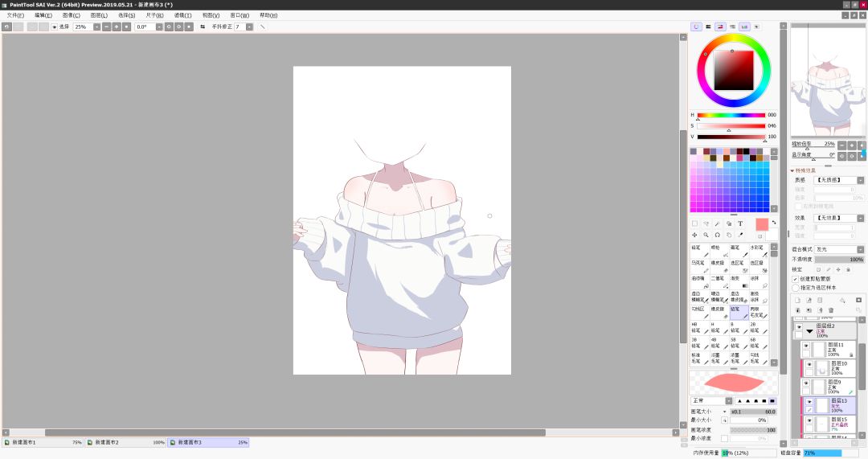This screenshot has height=459, width=868.
Task: Swap foreground and background colors
Action: (774, 223)
